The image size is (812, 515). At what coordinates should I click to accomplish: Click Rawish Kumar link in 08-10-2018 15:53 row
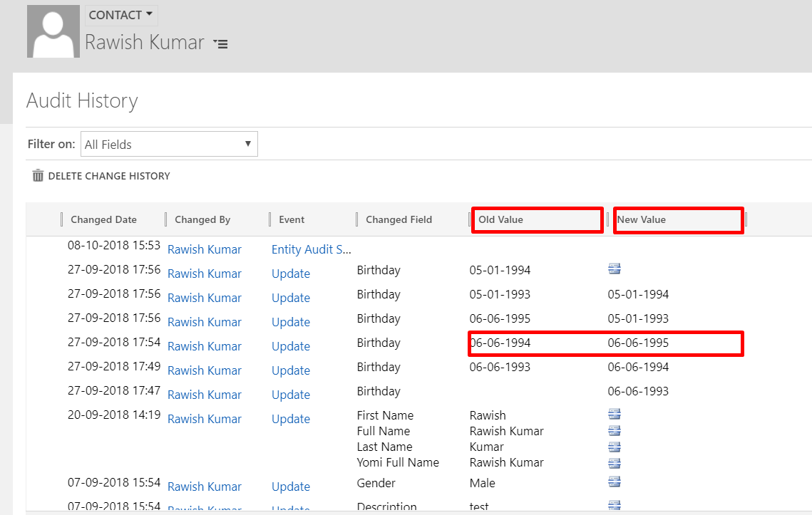click(x=204, y=249)
